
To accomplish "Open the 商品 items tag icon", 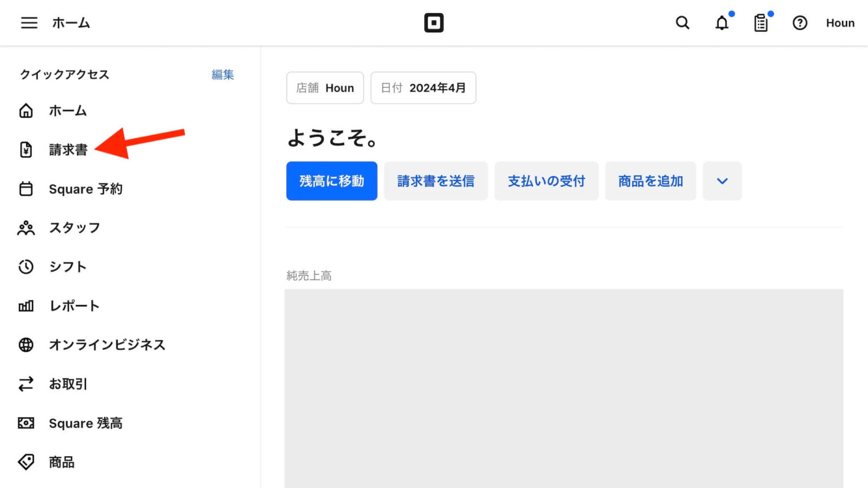I will pyautogui.click(x=26, y=461).
